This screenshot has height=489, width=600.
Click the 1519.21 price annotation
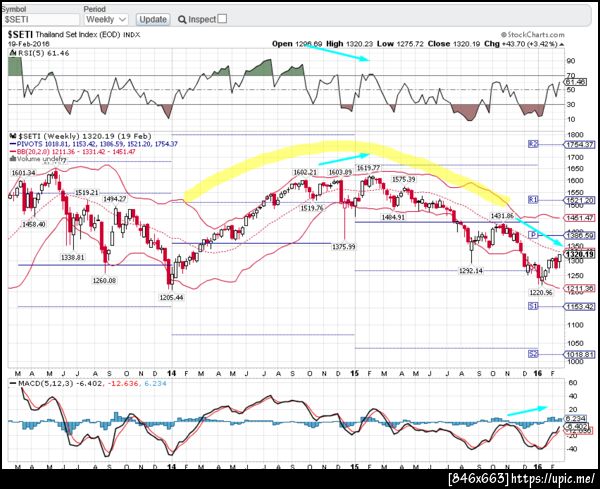(x=86, y=192)
